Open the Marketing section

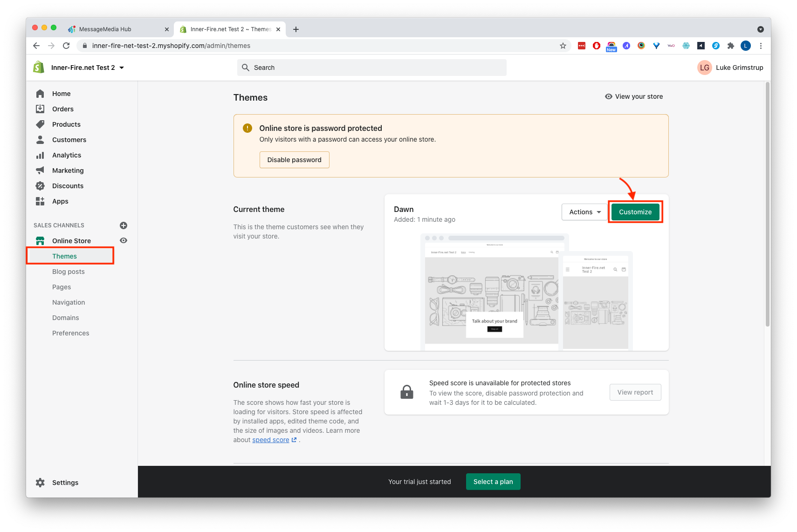(x=68, y=170)
